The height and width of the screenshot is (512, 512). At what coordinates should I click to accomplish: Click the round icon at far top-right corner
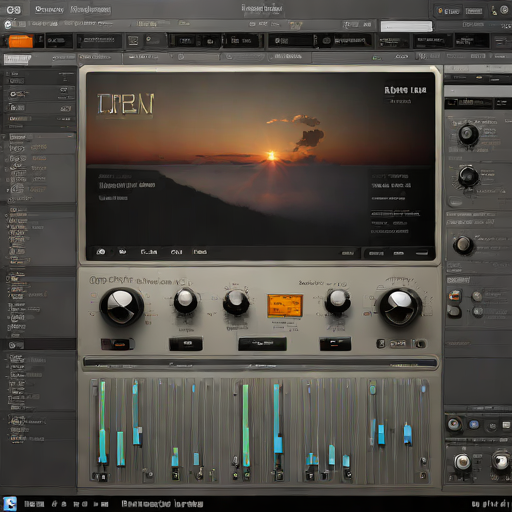click(504, 10)
